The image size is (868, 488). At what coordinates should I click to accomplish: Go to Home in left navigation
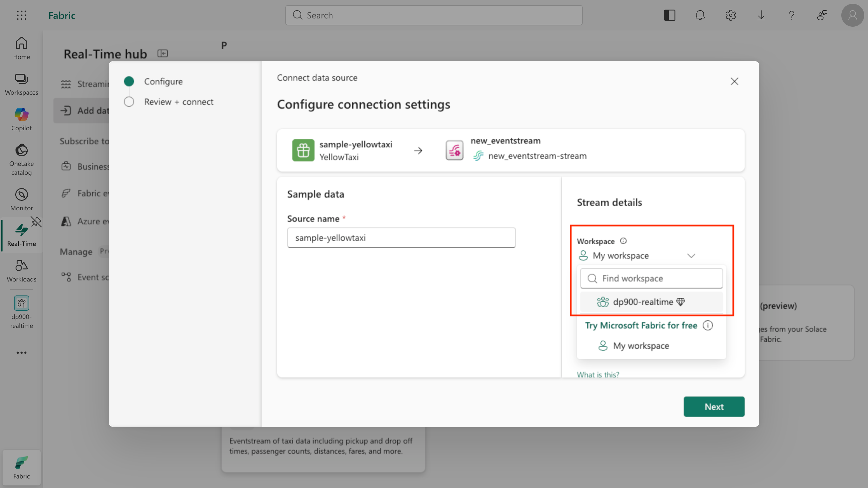22,48
